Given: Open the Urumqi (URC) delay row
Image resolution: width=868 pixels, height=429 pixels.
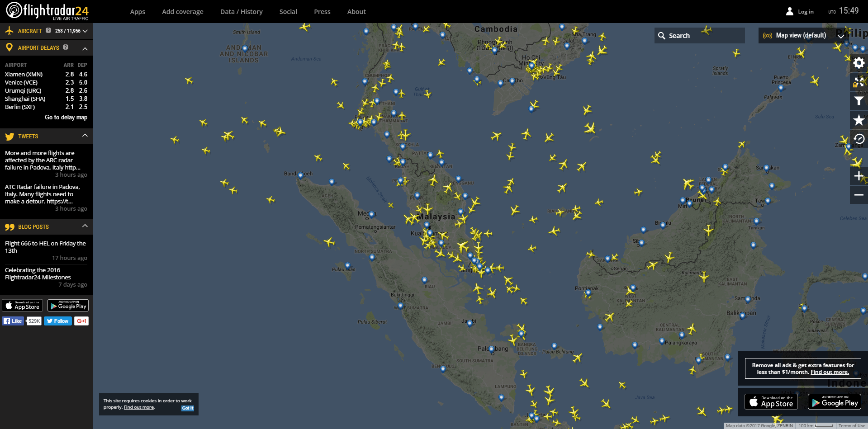Looking at the screenshot, I should 46,90.
